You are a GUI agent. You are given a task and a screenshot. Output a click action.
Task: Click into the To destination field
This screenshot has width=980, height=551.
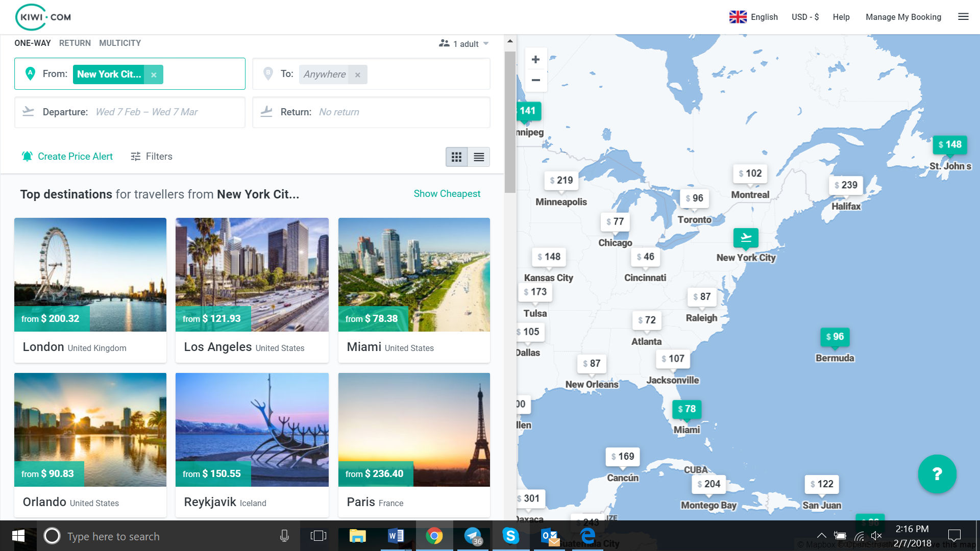tap(371, 74)
